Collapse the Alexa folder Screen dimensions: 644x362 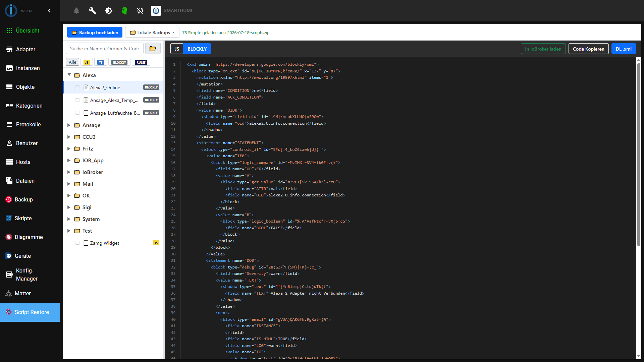(x=69, y=75)
